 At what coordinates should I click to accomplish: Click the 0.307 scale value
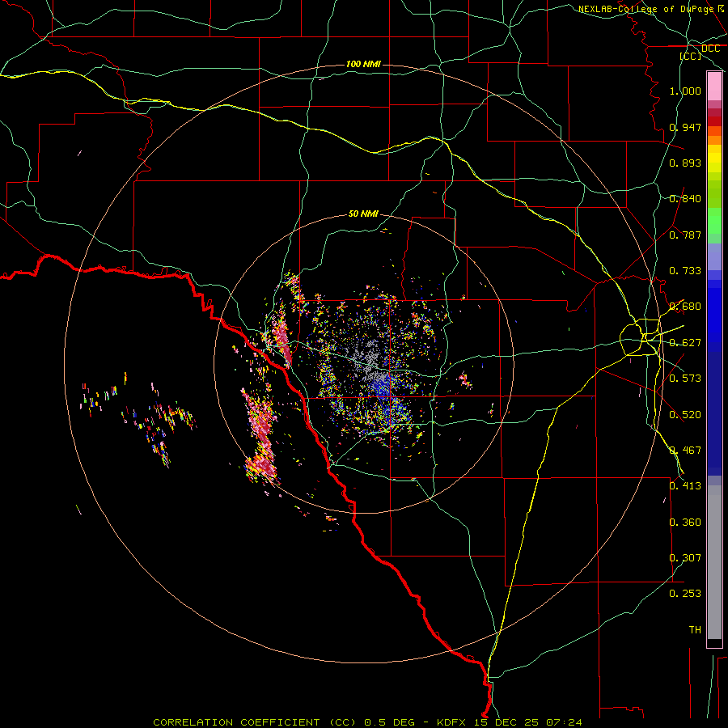[x=685, y=558]
